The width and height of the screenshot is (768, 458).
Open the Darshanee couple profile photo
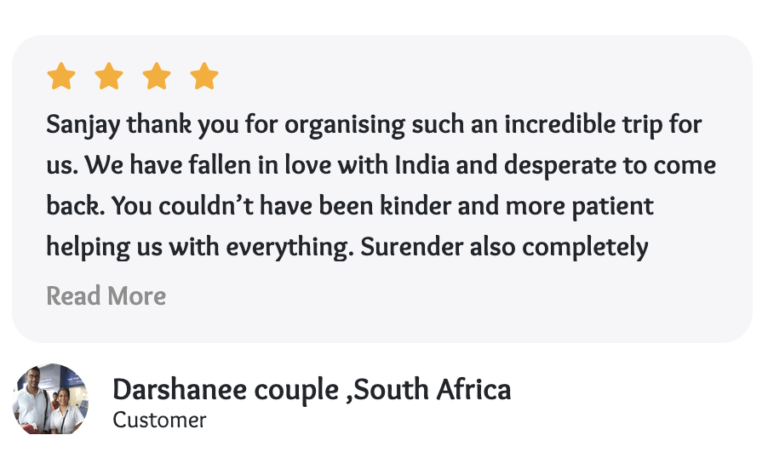(x=50, y=399)
